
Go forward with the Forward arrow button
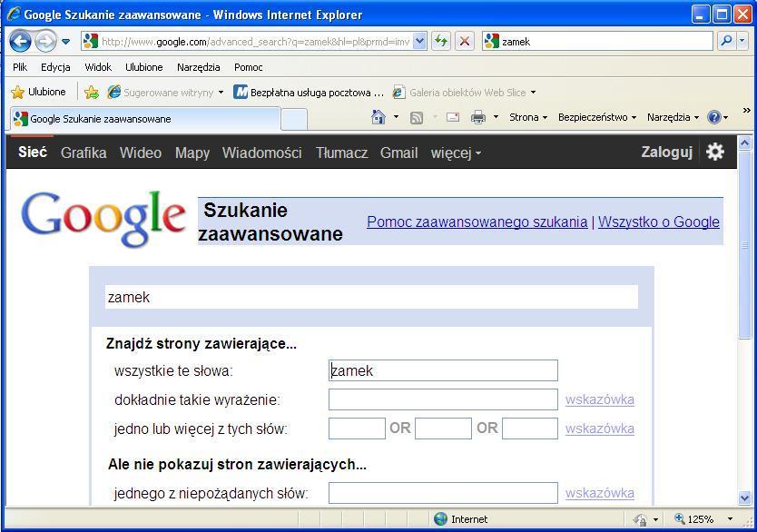pyautogui.click(x=46, y=42)
